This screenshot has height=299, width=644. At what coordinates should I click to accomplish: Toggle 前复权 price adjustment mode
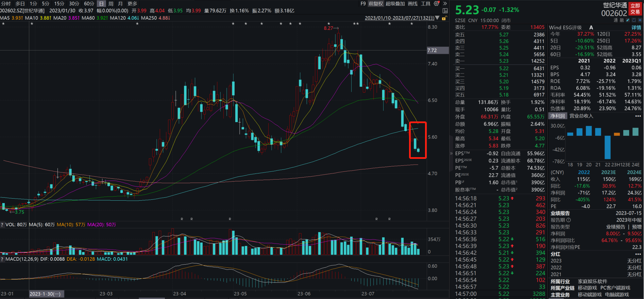[x=376, y=4]
